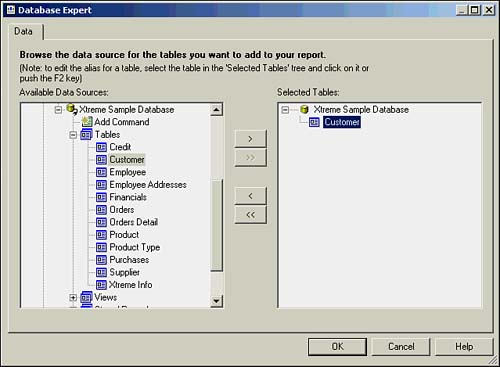Click the scroll-down arrow of Available Data Sources

(x=217, y=301)
